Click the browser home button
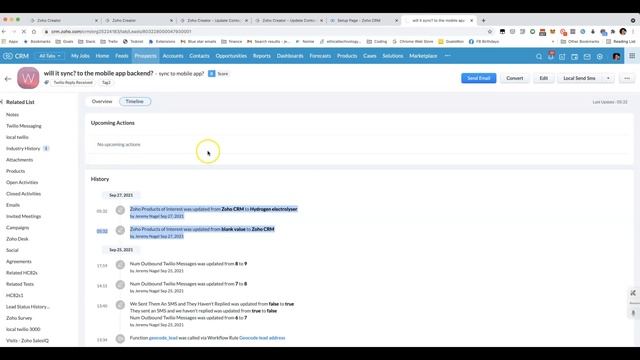This screenshot has width=640, height=360. pos(34,31)
